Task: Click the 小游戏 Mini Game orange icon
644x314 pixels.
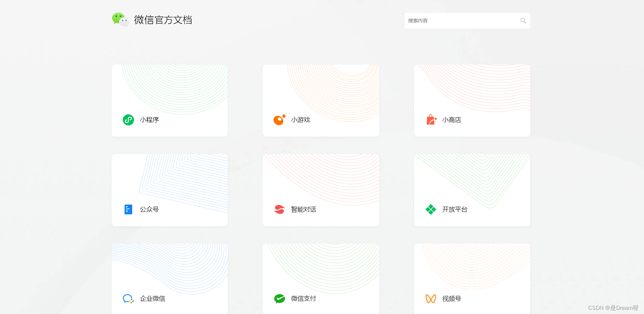Action: [x=279, y=120]
